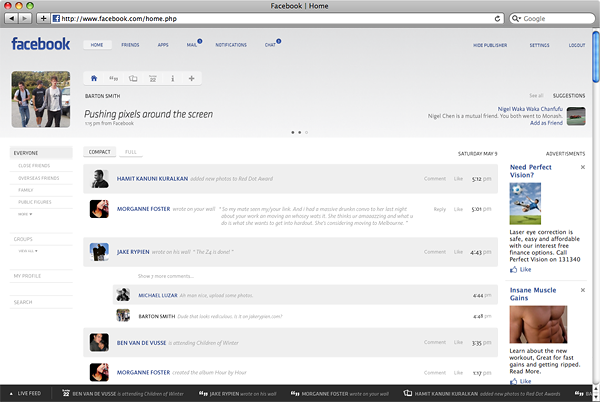Viewport: 600px width, 402px height.
Task: Open Barton Smith's profile photo
Action: [x=41, y=99]
